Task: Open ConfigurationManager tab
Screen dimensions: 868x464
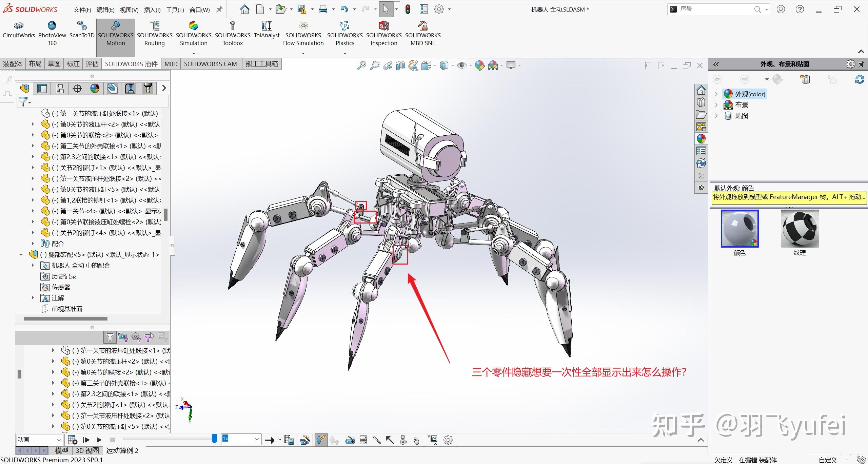Action: 60,89
